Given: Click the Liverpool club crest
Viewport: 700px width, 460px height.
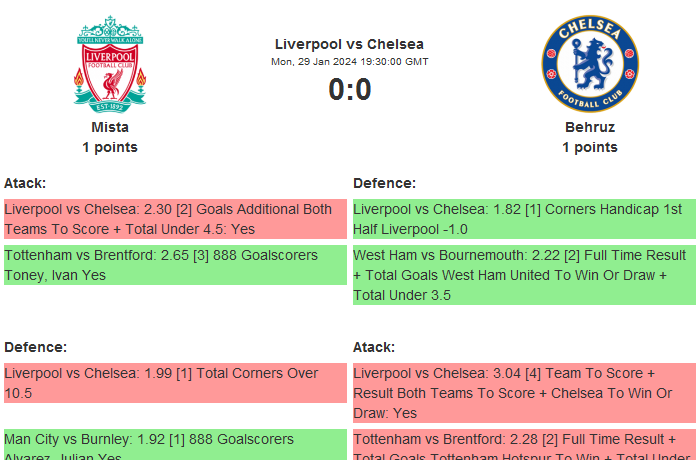Looking at the screenshot, I should 110,63.
